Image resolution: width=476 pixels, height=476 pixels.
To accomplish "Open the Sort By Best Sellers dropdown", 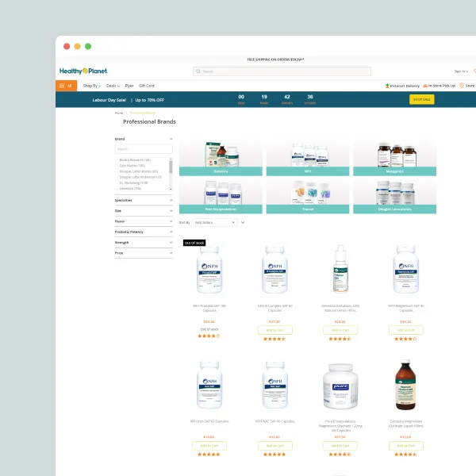I will [214, 222].
